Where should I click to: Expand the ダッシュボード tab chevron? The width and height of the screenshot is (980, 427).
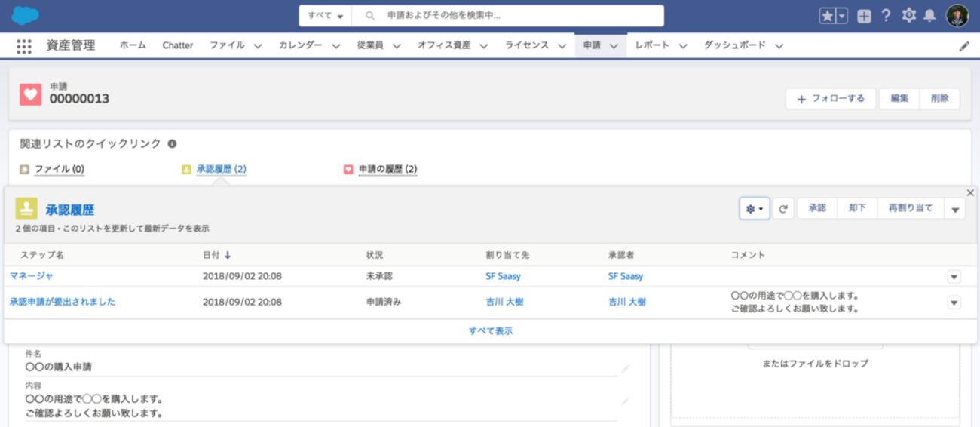[779, 46]
